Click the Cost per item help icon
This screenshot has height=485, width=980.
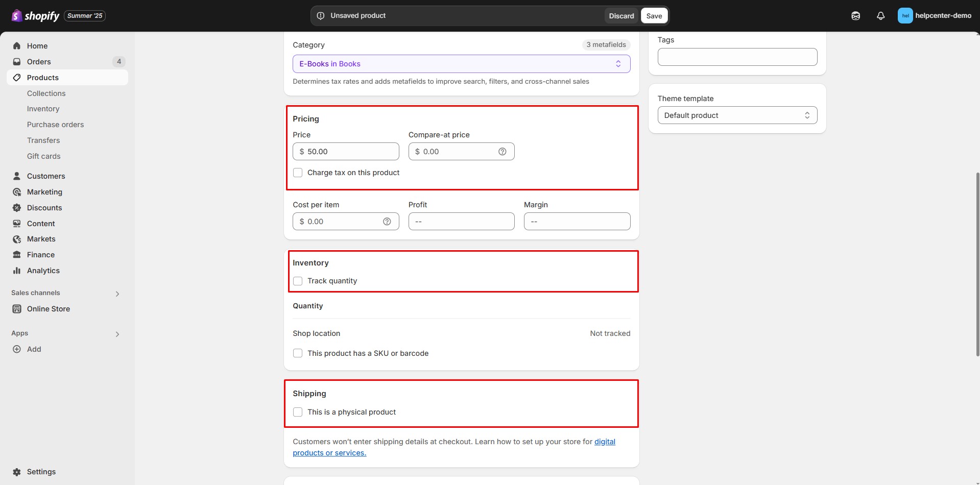point(387,222)
